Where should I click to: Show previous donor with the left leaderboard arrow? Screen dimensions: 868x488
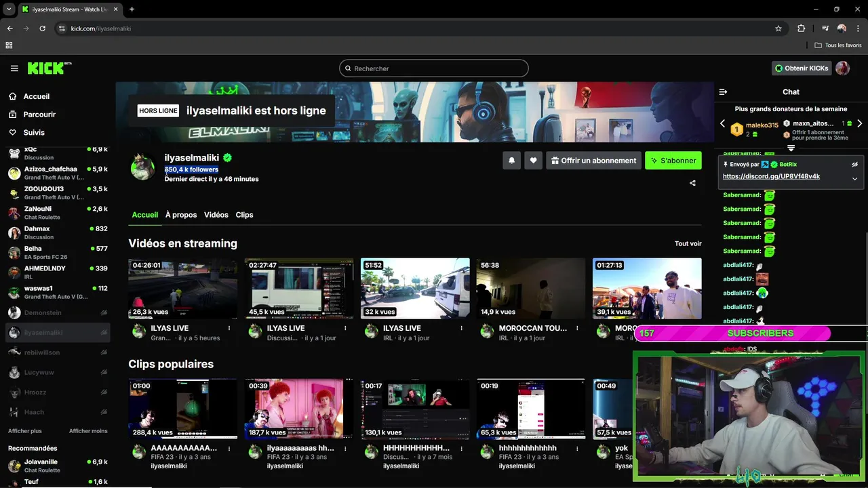coord(722,123)
